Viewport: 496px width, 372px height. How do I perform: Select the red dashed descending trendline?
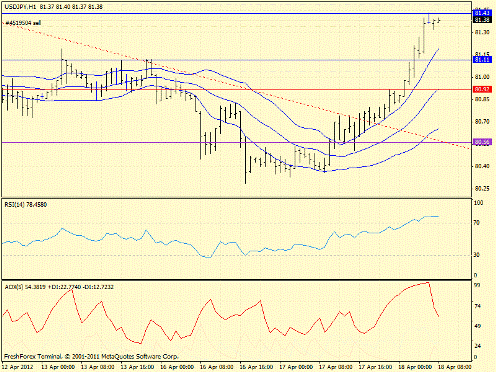pyautogui.click(x=237, y=85)
